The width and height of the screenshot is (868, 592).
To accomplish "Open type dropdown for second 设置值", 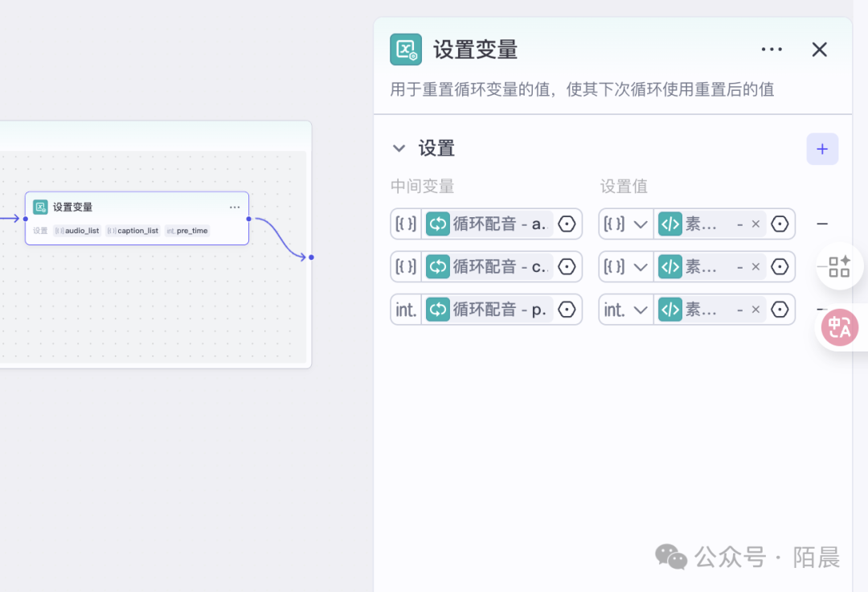I will (x=626, y=266).
